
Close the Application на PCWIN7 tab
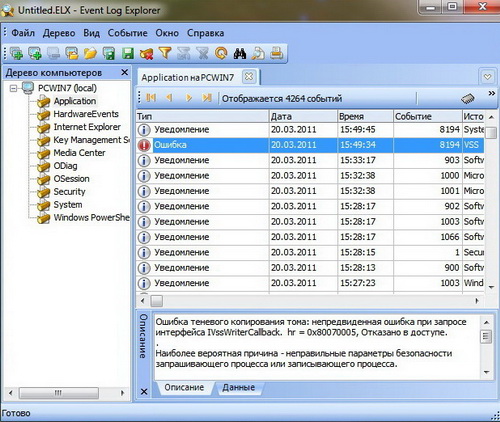point(249,77)
